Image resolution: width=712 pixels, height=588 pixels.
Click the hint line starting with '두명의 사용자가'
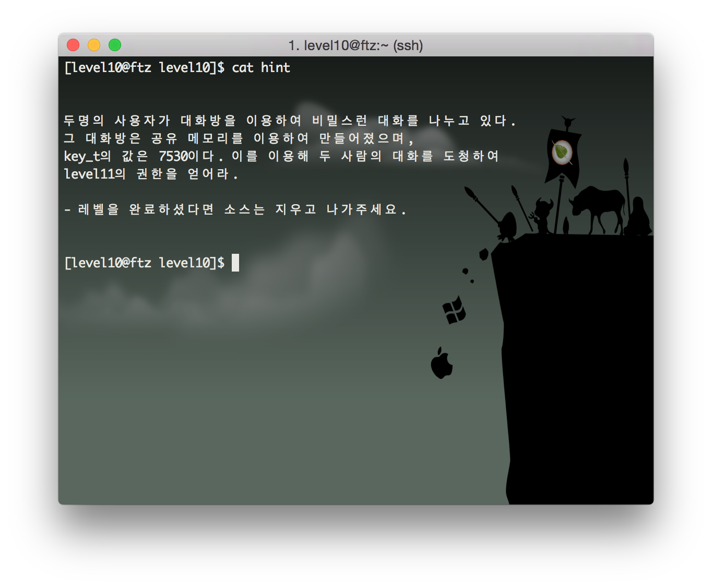(x=290, y=121)
